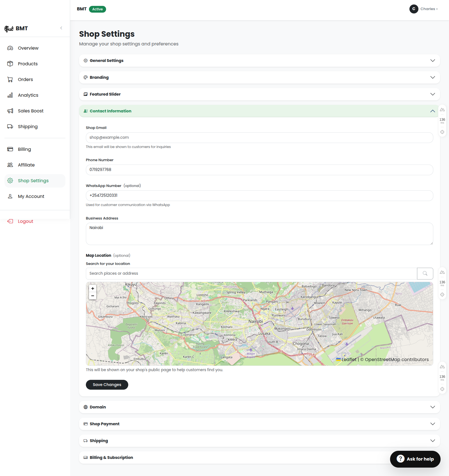Viewport: 449px width, 476px height.
Task: Click the Sales Boost megaphone icon
Action: (10, 111)
